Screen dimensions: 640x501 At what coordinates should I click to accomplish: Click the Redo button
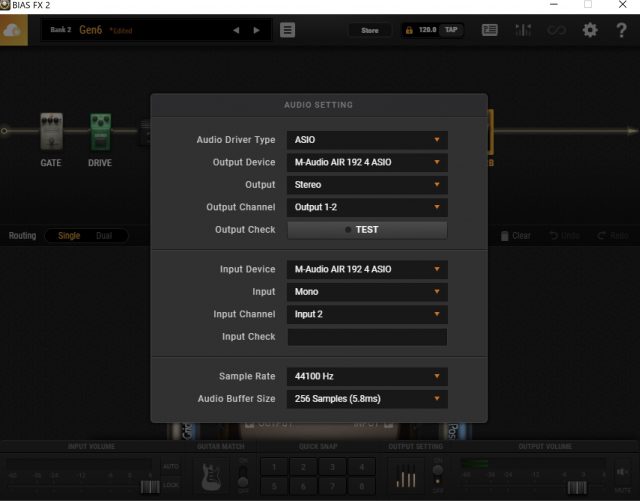613,236
